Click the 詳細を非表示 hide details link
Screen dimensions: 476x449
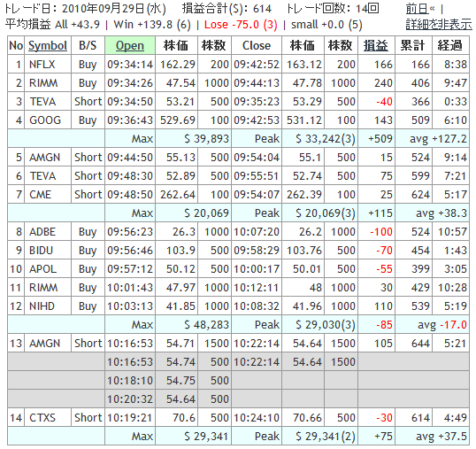[x=439, y=24]
